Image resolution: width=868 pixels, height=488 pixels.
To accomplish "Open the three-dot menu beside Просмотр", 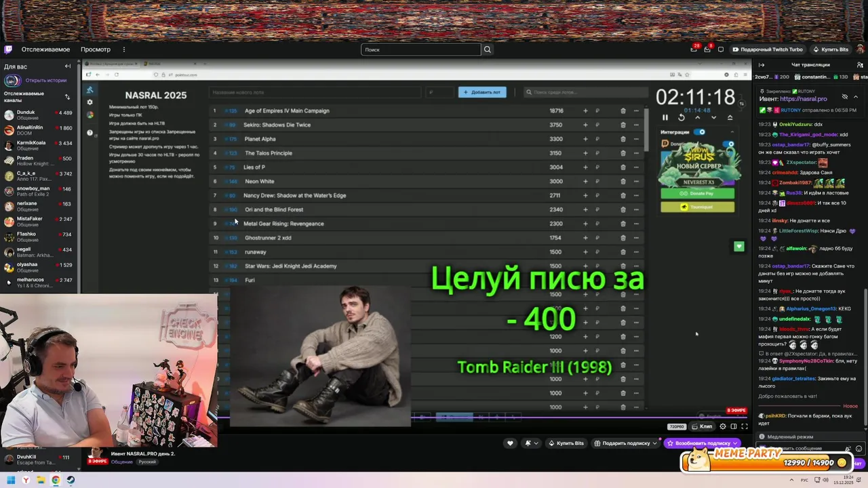I will (x=124, y=49).
